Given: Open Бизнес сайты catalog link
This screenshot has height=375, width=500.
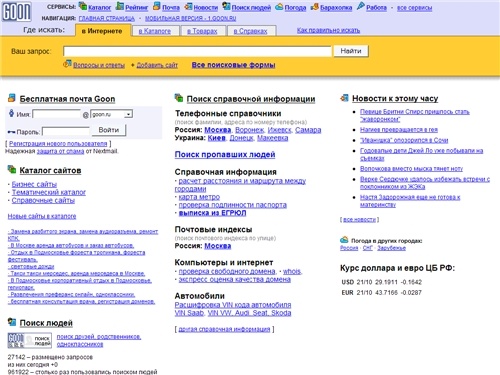Looking at the screenshot, I should pos(34,184).
